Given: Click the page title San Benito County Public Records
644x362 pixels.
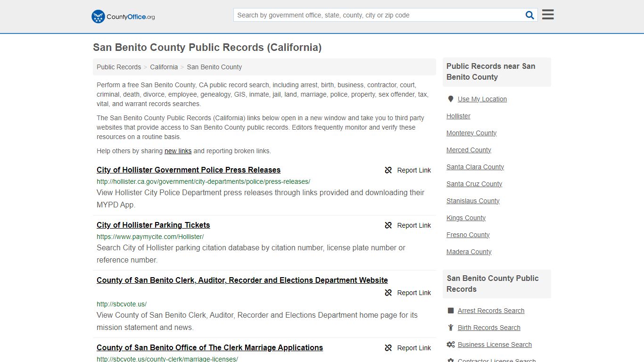Looking at the screenshot, I should pyautogui.click(x=207, y=47).
